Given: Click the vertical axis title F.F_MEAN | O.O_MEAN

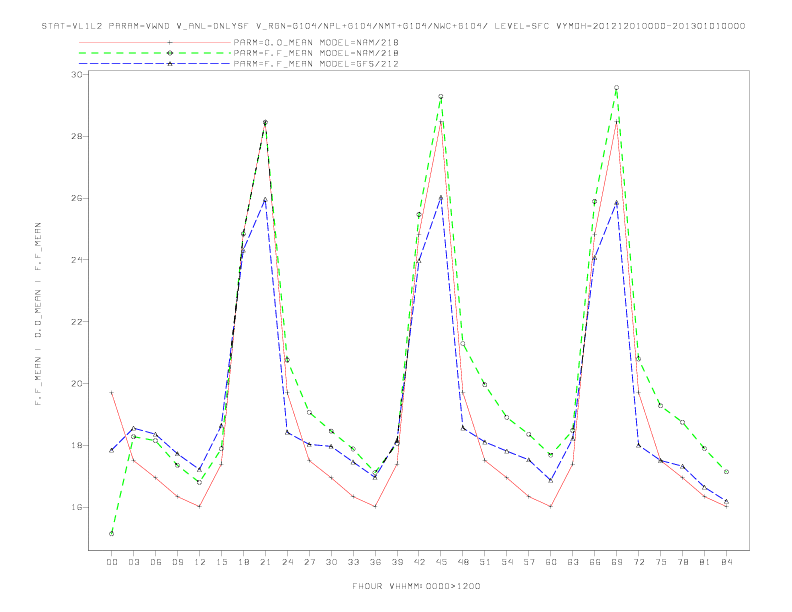Looking at the screenshot, I should coord(38,314).
